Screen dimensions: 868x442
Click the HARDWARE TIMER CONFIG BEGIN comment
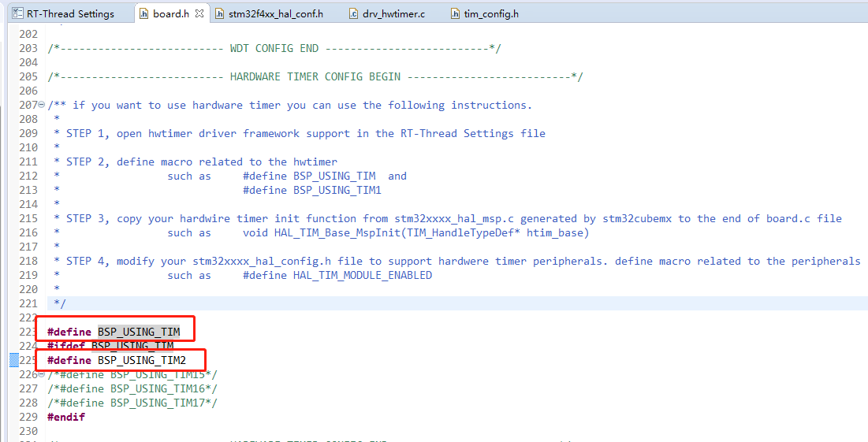click(x=315, y=76)
